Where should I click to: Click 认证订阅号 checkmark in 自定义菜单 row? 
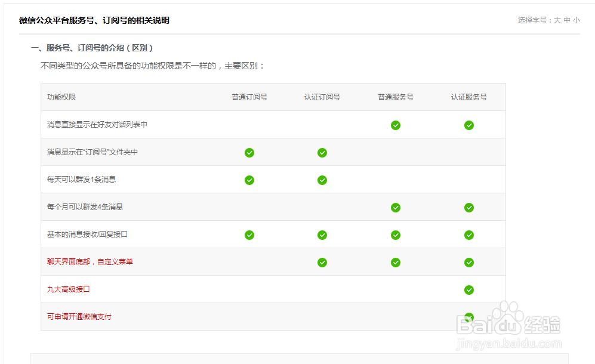tap(322, 263)
